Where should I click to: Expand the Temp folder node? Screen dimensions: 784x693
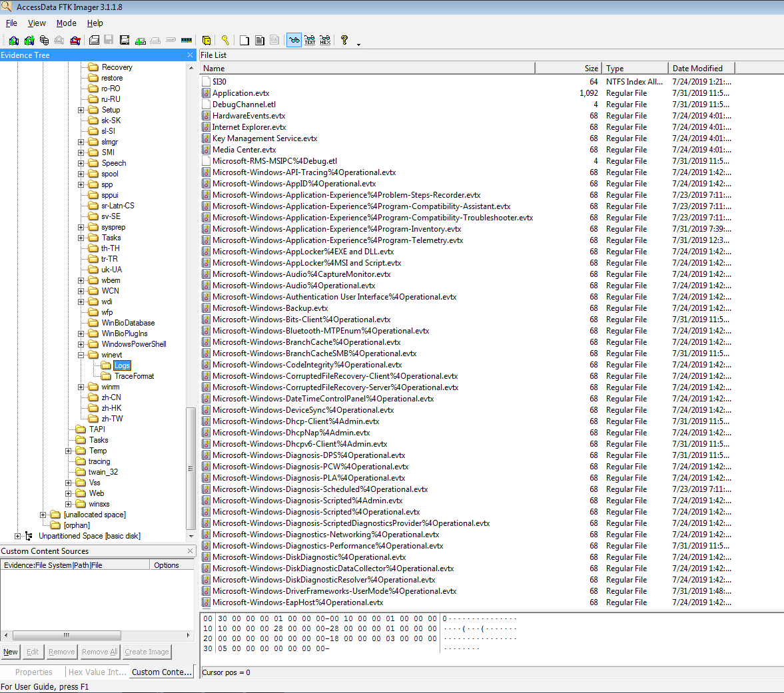[x=69, y=451]
